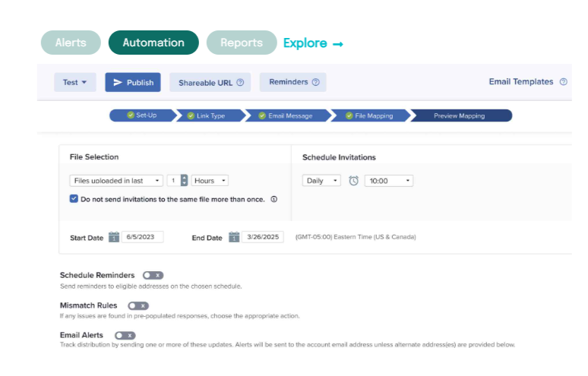This screenshot has height=376, width=588.
Task: Go to the File Mapping step
Action: pyautogui.click(x=371, y=115)
